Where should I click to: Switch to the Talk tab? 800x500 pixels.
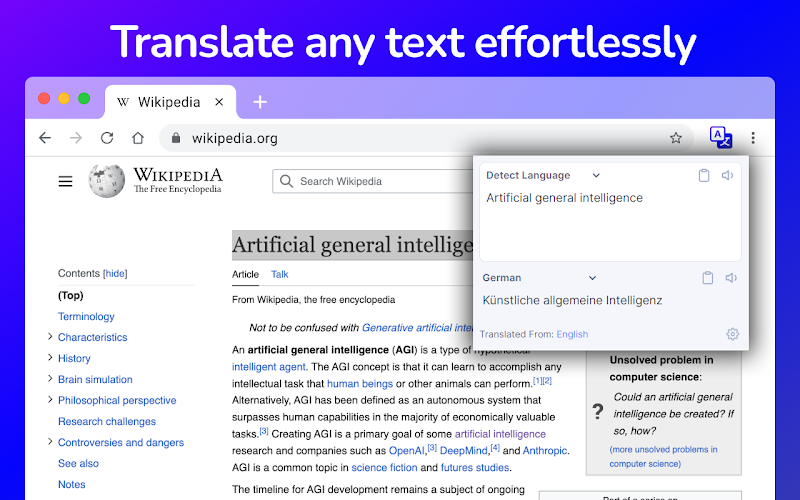tap(280, 274)
